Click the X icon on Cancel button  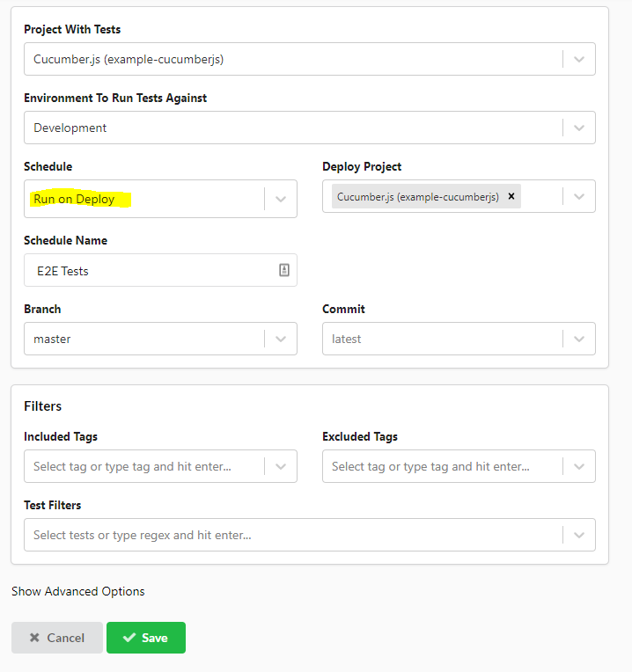pos(34,638)
